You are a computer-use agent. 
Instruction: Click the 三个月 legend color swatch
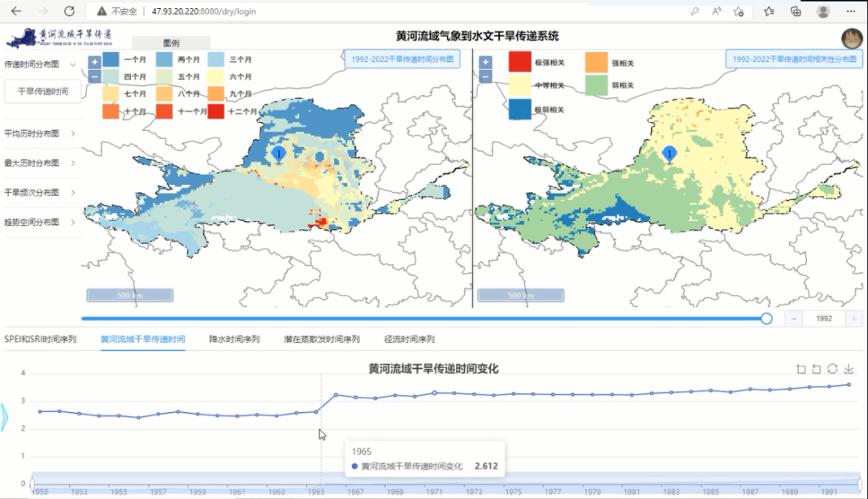[216, 59]
